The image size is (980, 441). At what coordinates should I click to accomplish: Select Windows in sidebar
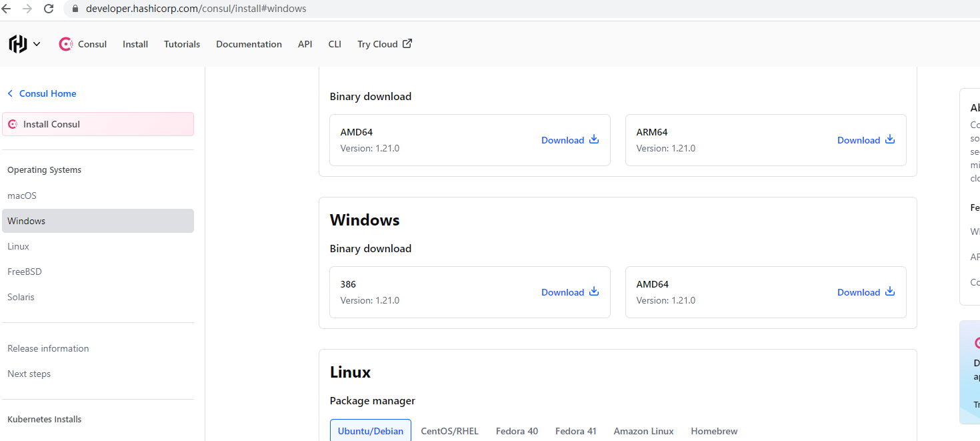point(98,221)
